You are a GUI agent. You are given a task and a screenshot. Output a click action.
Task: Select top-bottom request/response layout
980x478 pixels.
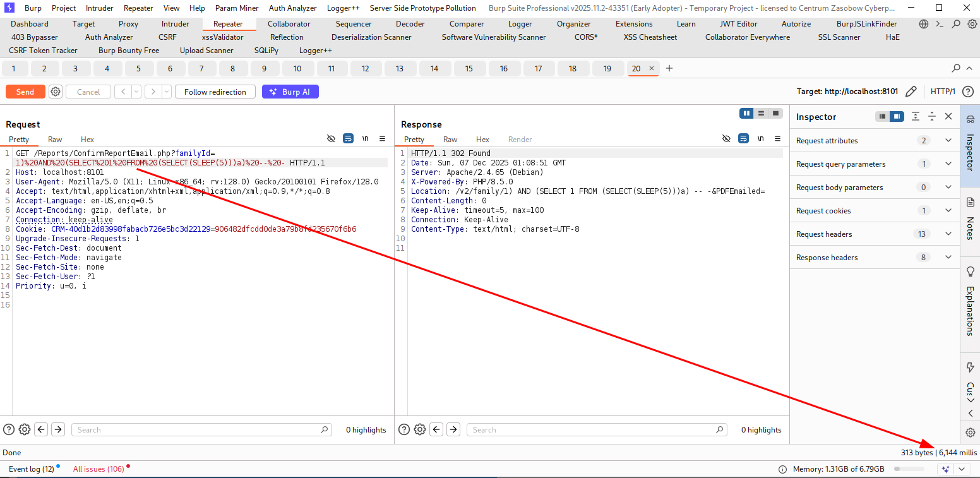point(761,113)
